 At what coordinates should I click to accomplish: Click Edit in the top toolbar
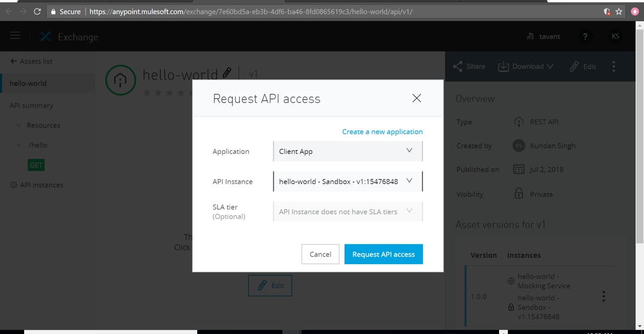tap(583, 66)
